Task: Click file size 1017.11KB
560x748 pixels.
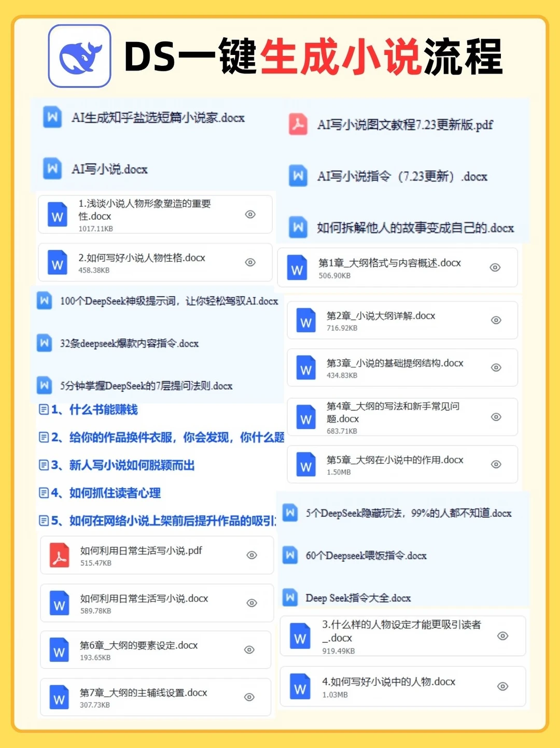Action: (x=95, y=229)
